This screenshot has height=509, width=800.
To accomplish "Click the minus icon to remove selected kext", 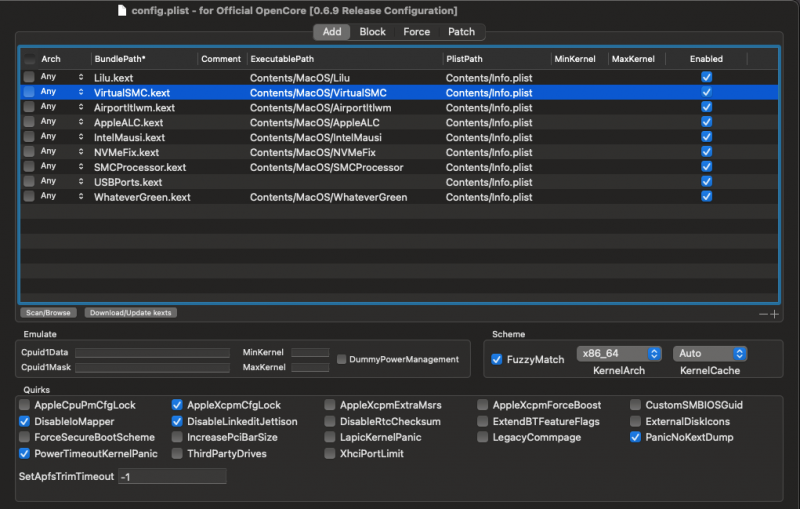I will [763, 314].
